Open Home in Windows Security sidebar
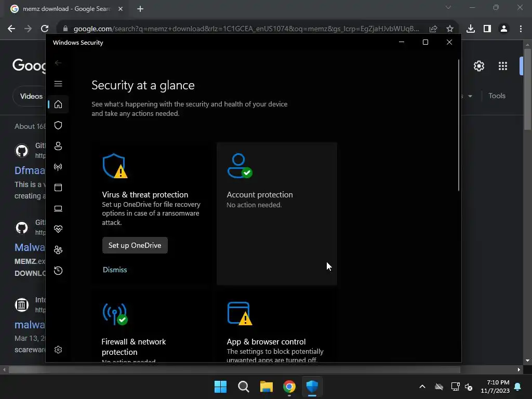 pos(58,104)
